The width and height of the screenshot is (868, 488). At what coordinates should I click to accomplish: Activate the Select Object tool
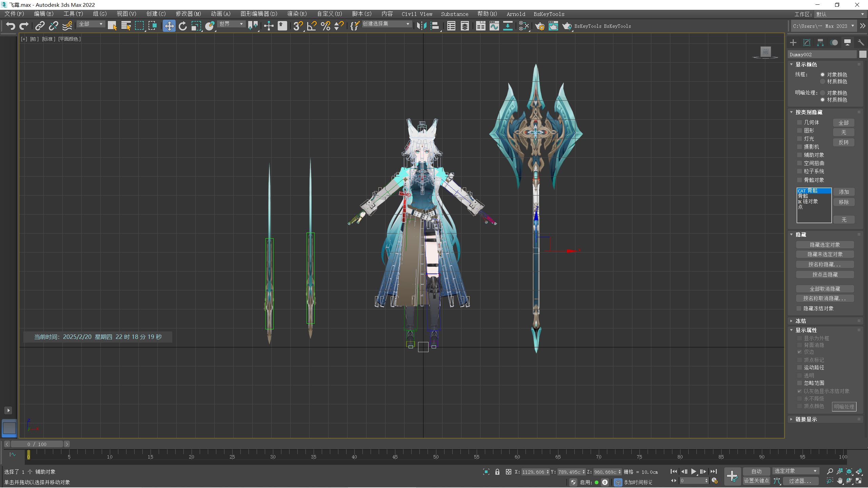[112, 26]
